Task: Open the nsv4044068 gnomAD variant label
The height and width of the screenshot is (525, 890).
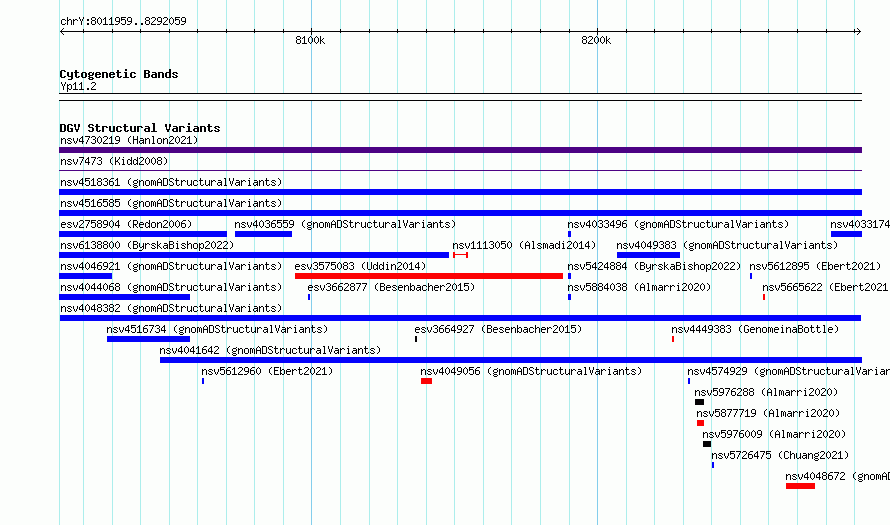Action: 171,287
